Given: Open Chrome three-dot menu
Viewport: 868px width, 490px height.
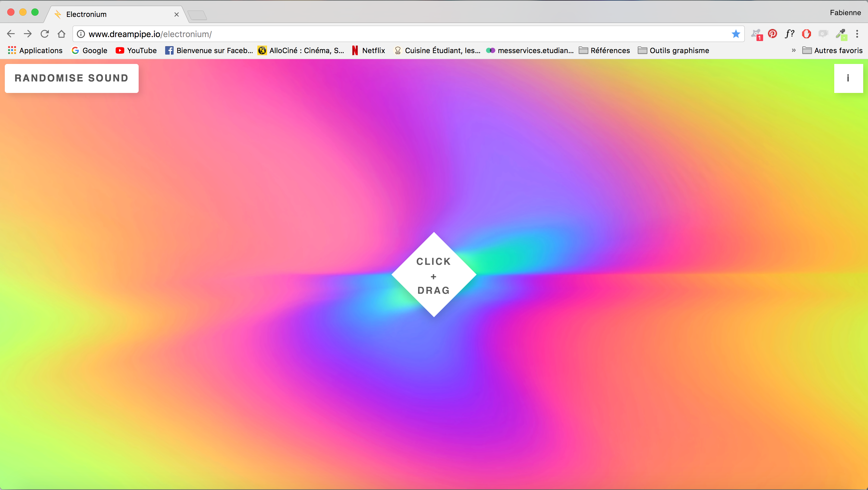Looking at the screenshot, I should 857,34.
